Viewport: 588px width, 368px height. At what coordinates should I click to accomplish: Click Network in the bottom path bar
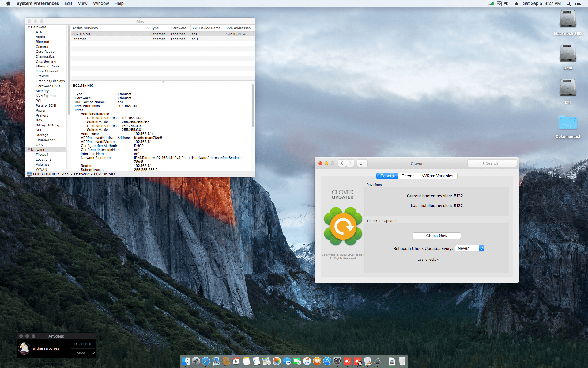point(81,174)
